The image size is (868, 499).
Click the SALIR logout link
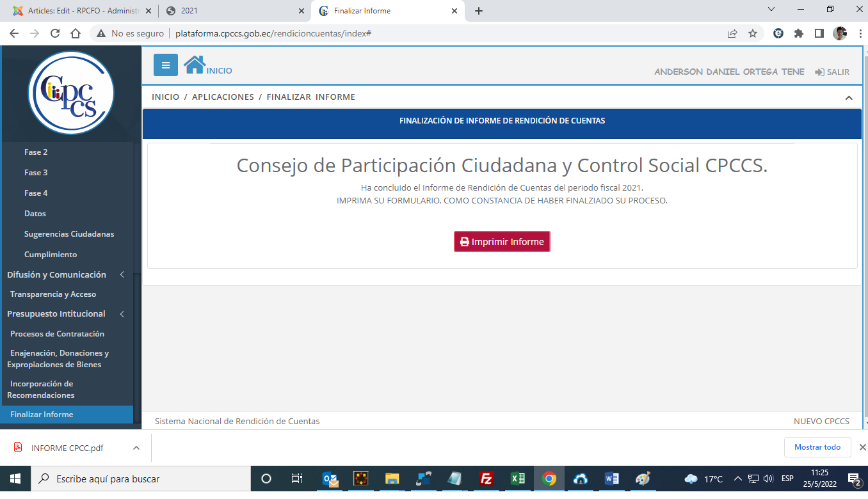pos(832,72)
